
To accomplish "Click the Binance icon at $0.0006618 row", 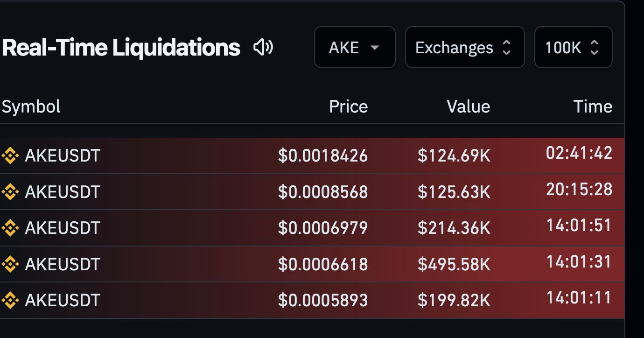I will coord(10,264).
